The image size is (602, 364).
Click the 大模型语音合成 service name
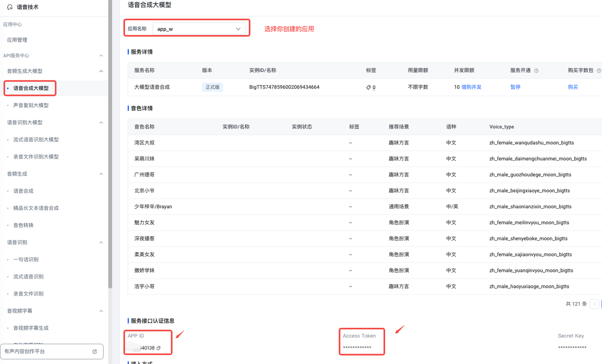tap(152, 87)
